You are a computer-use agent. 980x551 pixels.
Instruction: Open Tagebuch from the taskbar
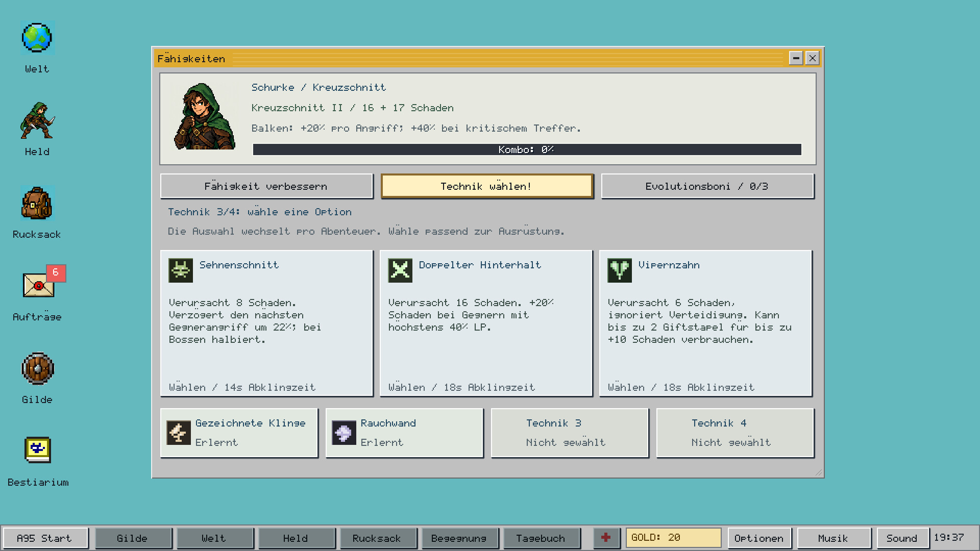tap(542, 538)
